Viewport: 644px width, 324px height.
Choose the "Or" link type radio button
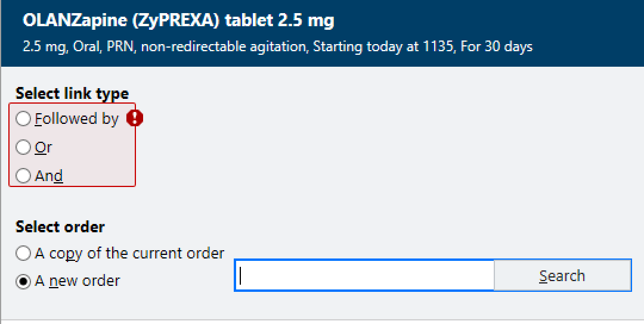tap(23, 147)
